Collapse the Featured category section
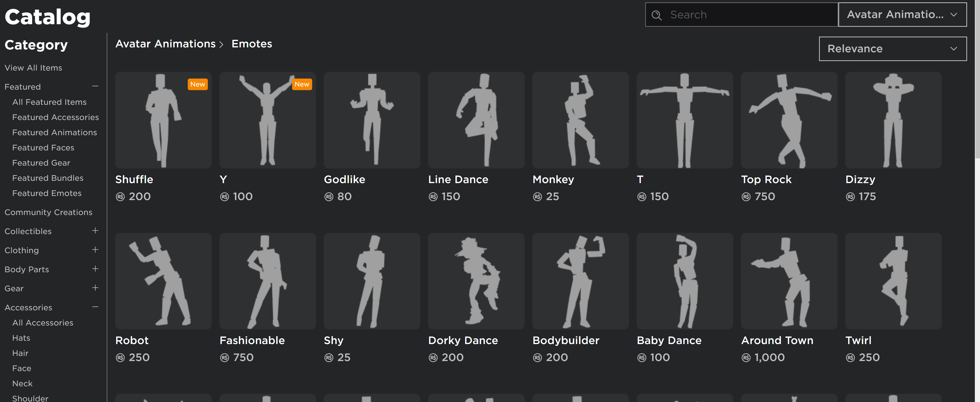The width and height of the screenshot is (980, 402). pyautogui.click(x=95, y=86)
